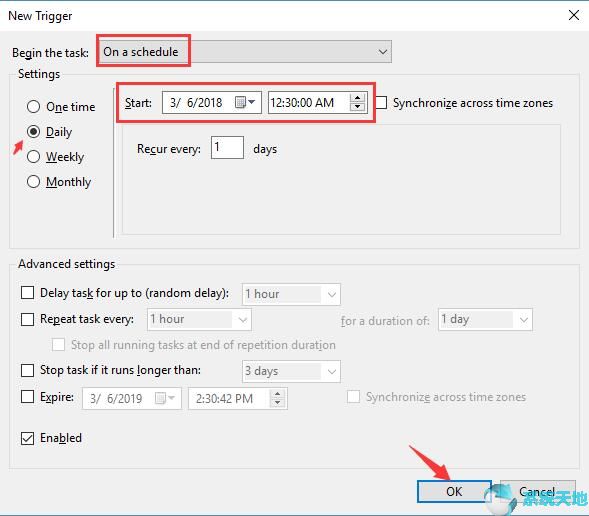Click the Recur every days input field

tap(227, 148)
